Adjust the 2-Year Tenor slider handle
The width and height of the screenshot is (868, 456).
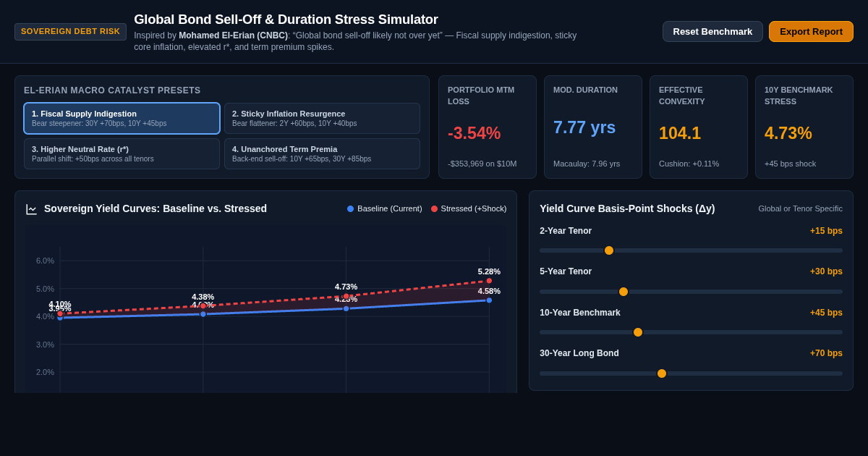[609, 250]
